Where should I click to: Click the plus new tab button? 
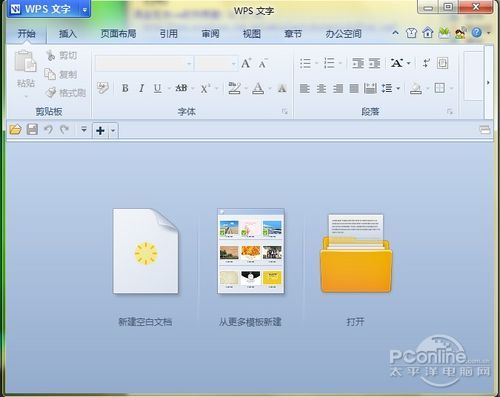pyautogui.click(x=100, y=131)
